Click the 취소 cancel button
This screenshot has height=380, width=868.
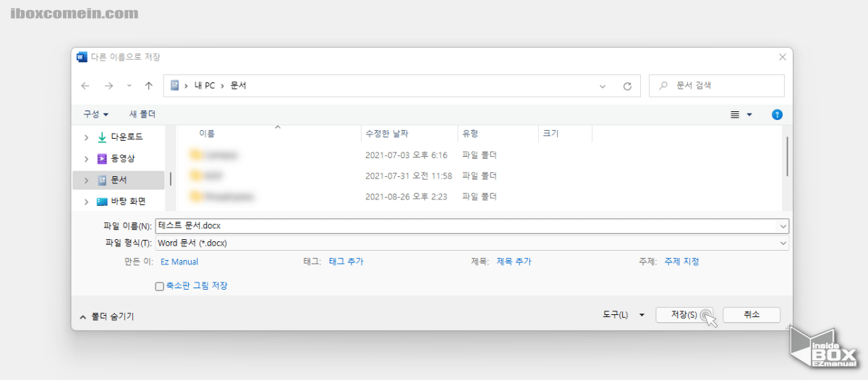pyautogui.click(x=752, y=315)
